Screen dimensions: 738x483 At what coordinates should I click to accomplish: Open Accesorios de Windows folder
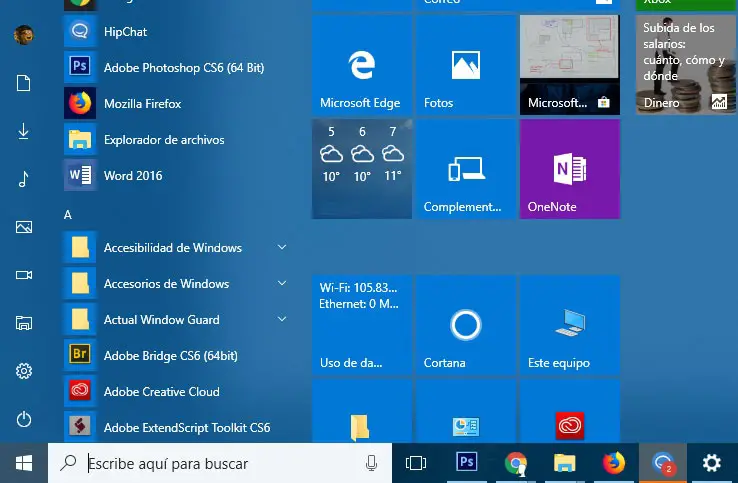pyautogui.click(x=176, y=283)
